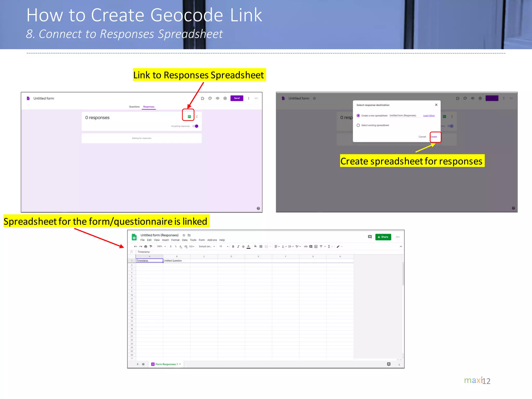
Task: Toggle Italic in Sheets toolbar
Action: click(x=238, y=247)
